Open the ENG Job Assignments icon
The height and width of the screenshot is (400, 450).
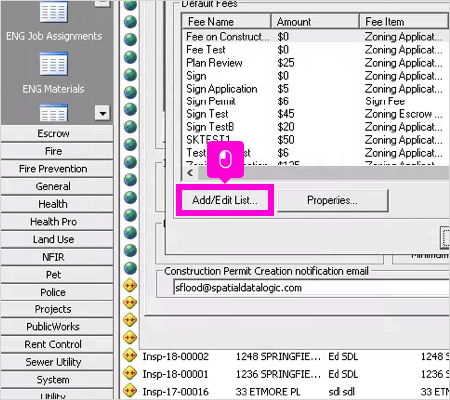(x=54, y=12)
